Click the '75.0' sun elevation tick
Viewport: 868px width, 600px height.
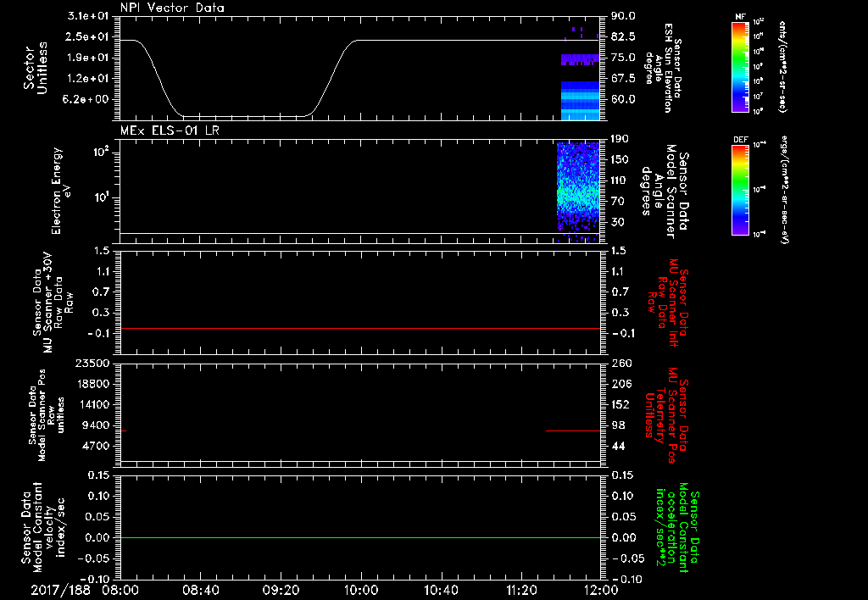pyautogui.click(x=623, y=58)
